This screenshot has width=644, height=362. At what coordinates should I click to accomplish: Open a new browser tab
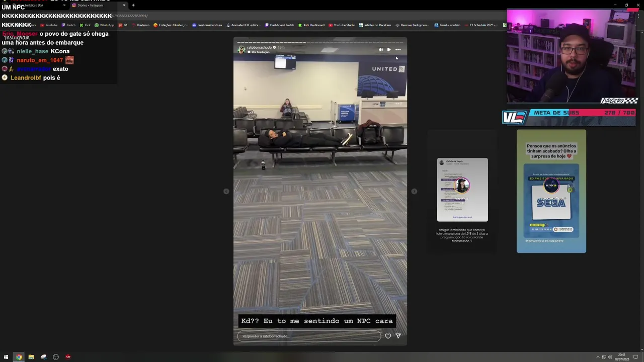(x=133, y=5)
